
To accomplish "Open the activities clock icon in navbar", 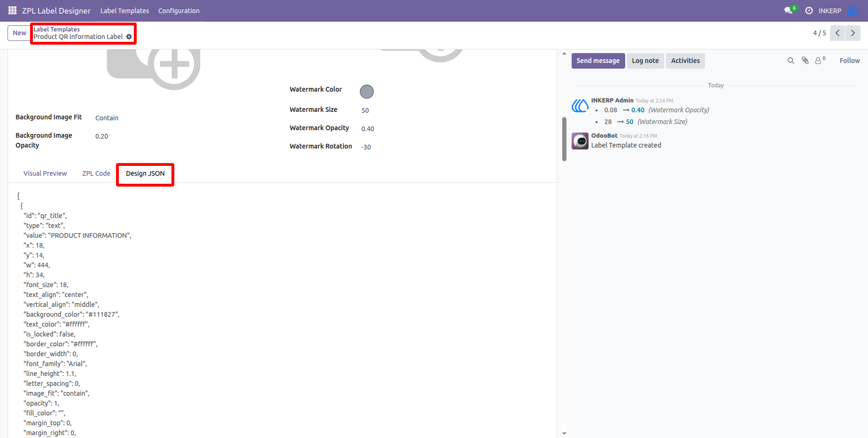I will point(809,10).
